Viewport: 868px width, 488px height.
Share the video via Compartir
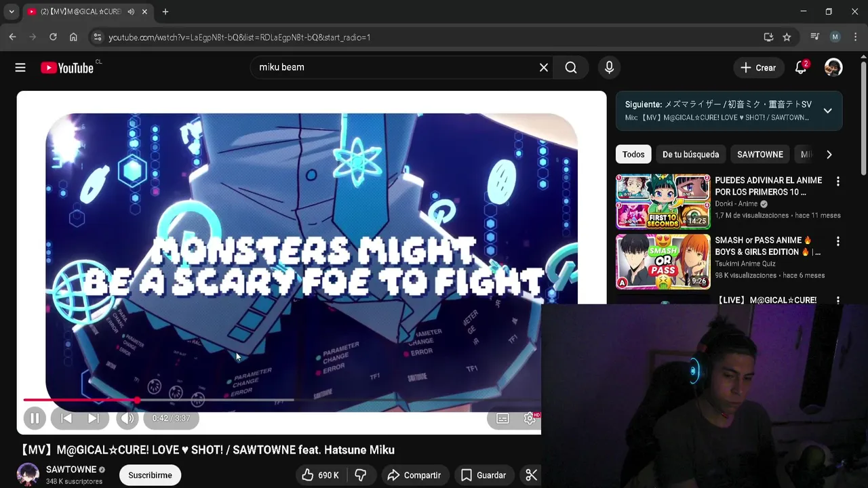(x=414, y=475)
